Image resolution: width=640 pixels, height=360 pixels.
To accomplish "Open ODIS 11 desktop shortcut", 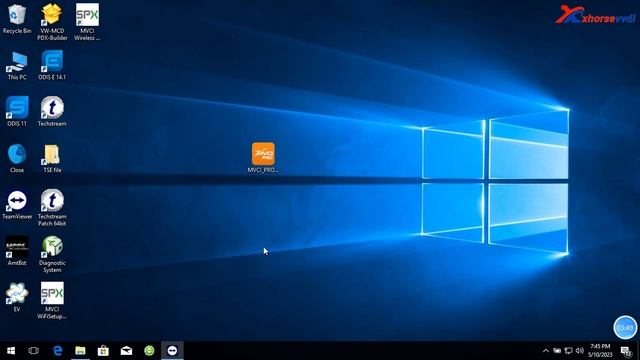I will (x=17, y=111).
